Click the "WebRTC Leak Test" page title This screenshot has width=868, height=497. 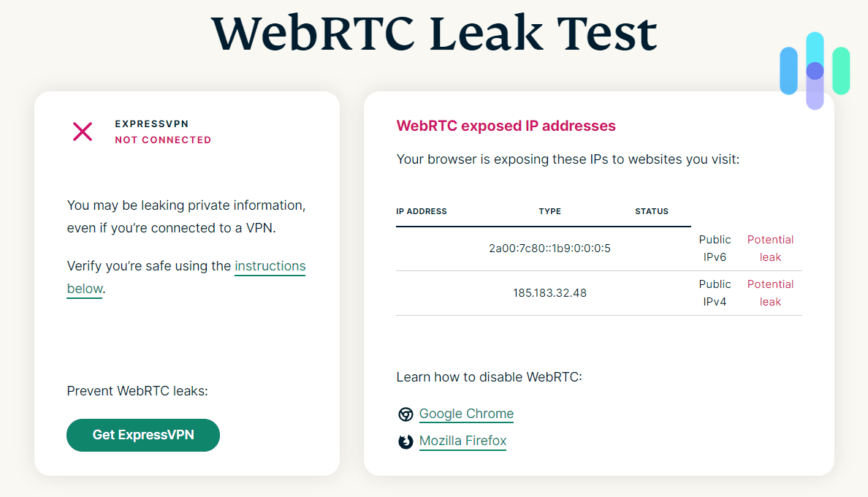tap(434, 34)
